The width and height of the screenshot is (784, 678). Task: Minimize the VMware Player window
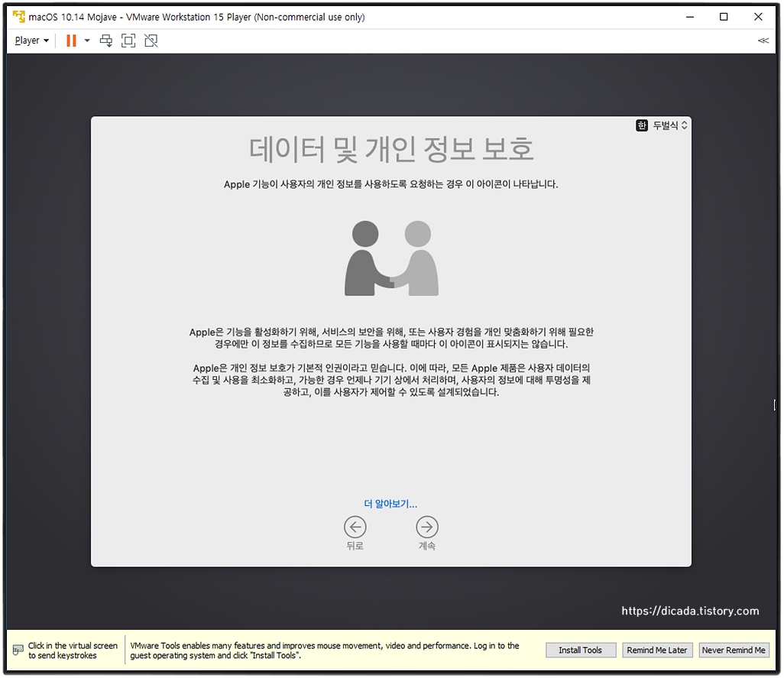pyautogui.click(x=690, y=17)
